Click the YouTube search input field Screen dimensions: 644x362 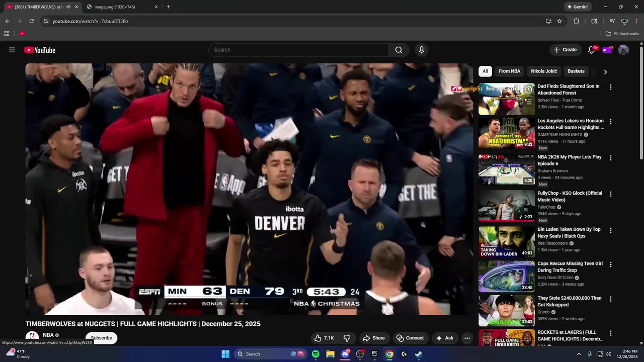(x=298, y=50)
